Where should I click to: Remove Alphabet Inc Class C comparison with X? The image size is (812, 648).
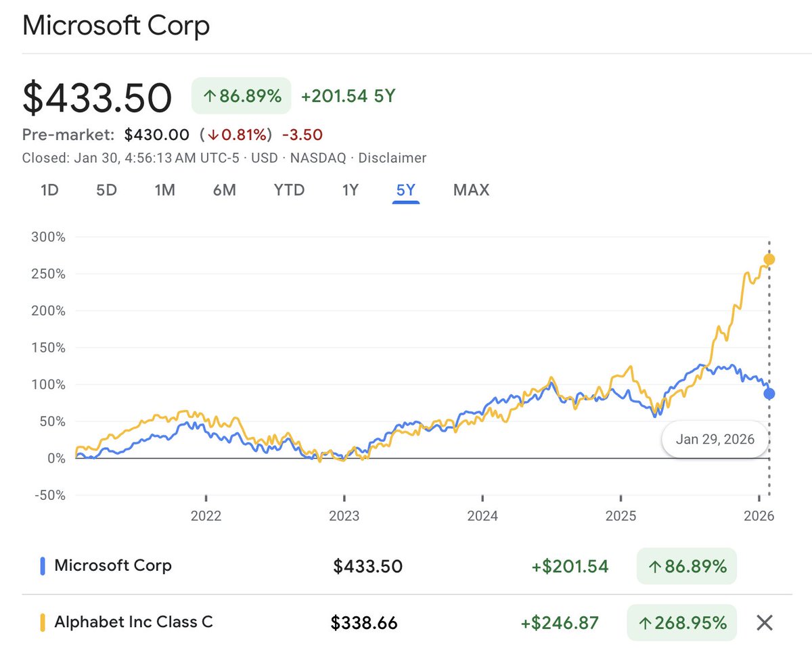point(765,622)
